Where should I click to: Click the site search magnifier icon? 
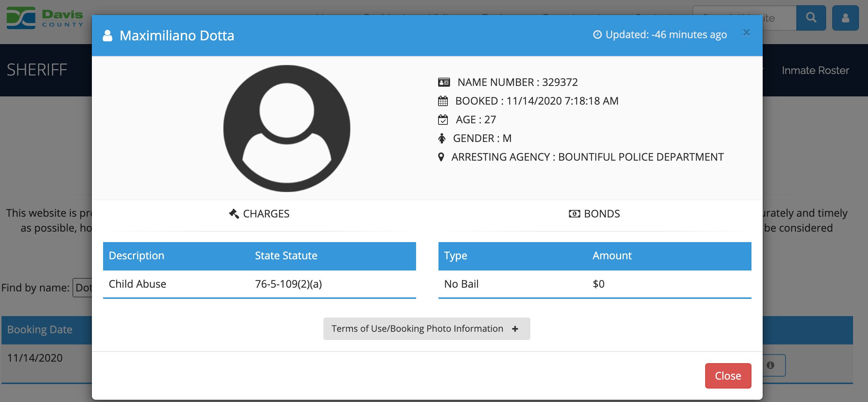(x=811, y=18)
